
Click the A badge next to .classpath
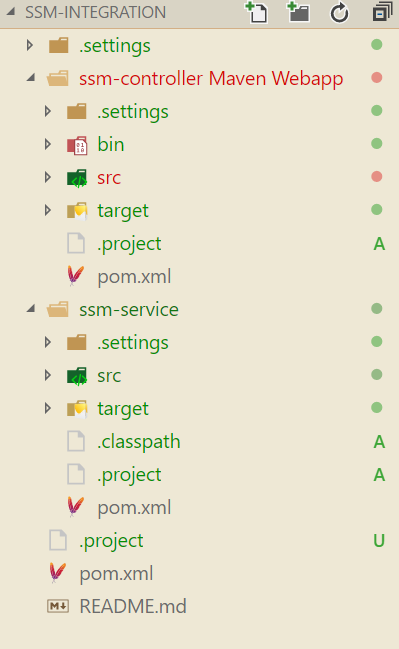point(379,442)
